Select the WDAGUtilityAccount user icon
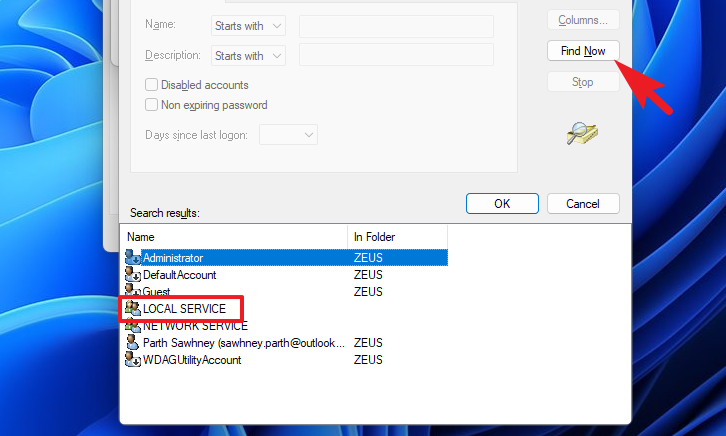This screenshot has height=436, width=726. click(133, 360)
